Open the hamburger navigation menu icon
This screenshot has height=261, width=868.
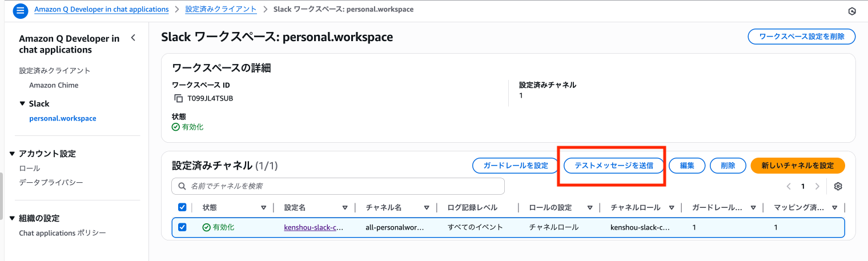[x=21, y=10]
